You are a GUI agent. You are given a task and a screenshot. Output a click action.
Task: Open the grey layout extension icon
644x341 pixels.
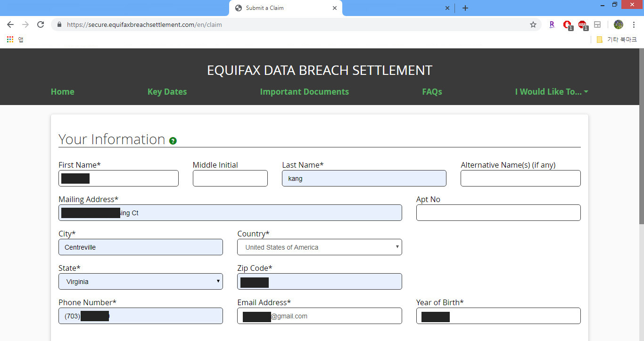[597, 24]
